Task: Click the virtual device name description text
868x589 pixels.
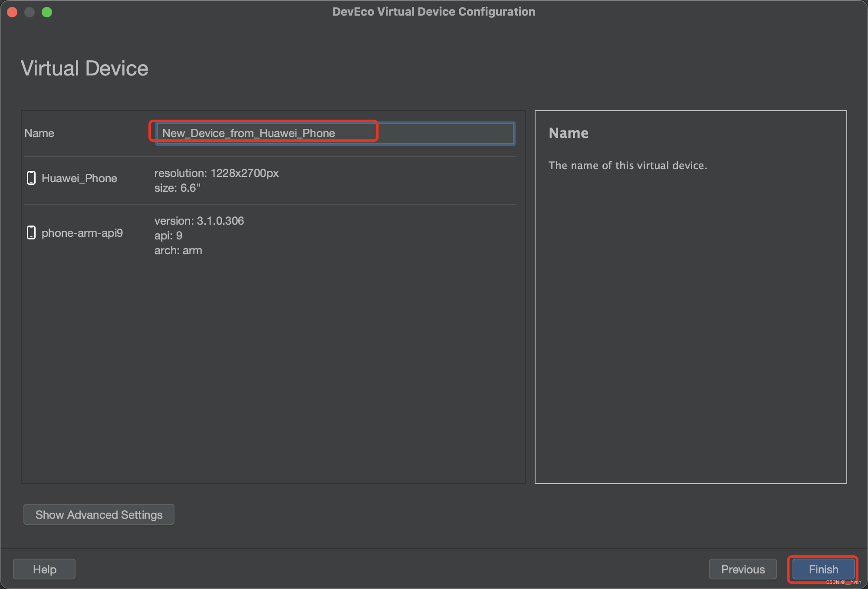Action: click(x=628, y=165)
